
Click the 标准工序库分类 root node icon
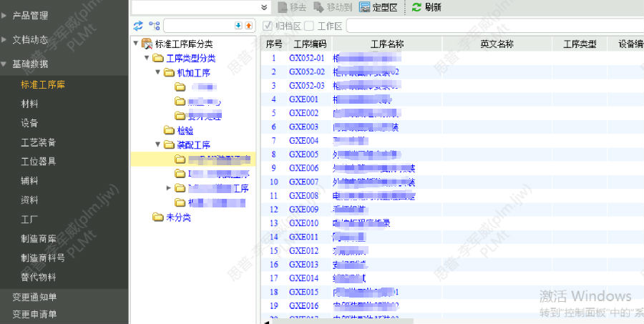[x=147, y=44]
